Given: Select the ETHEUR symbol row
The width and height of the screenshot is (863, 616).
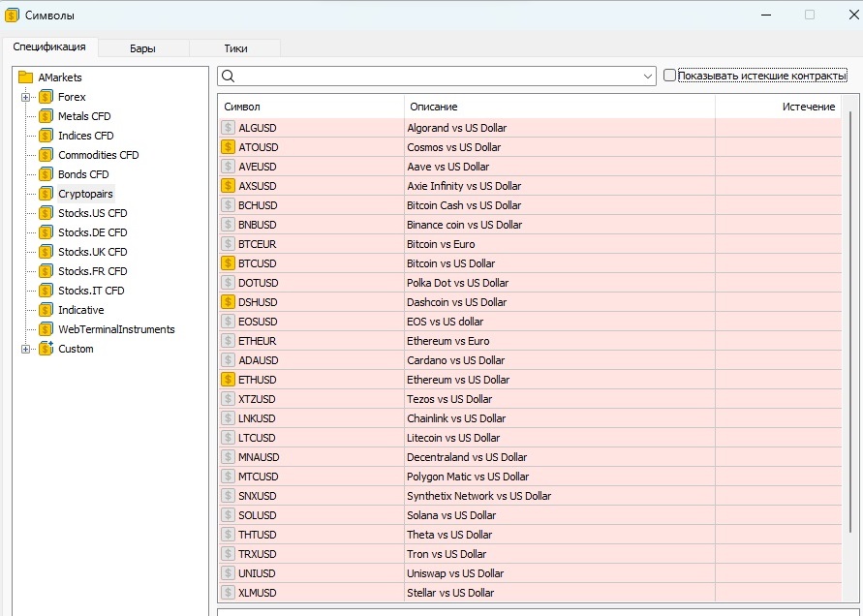Looking at the screenshot, I should pos(531,341).
